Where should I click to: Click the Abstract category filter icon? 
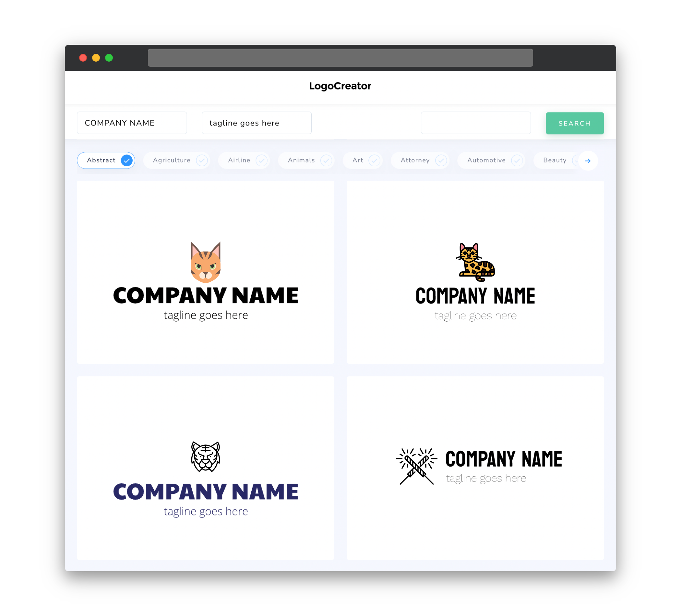[x=126, y=160]
